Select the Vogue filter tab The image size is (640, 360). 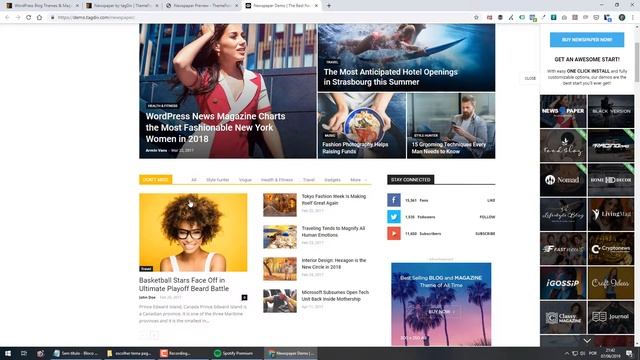point(245,180)
